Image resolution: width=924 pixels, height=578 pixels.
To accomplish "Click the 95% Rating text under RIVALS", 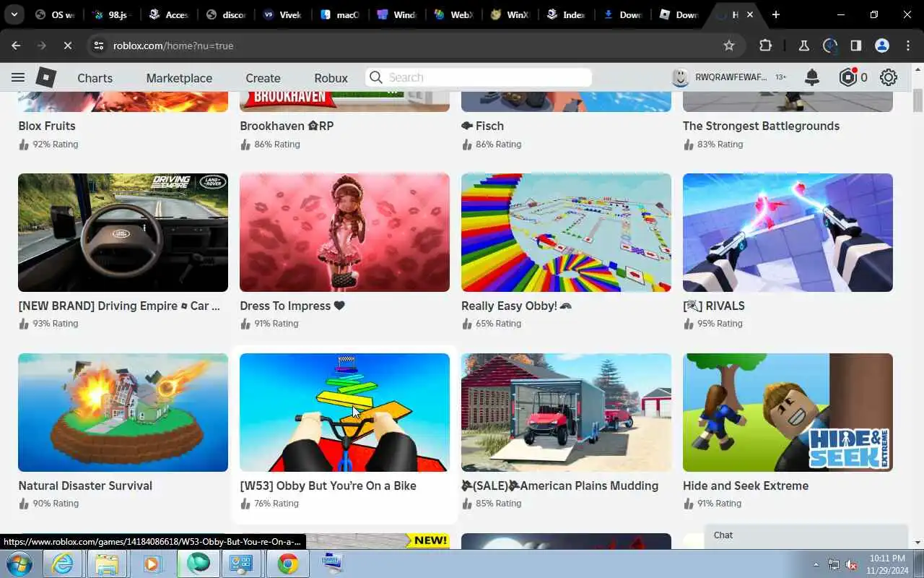I will coord(720,324).
